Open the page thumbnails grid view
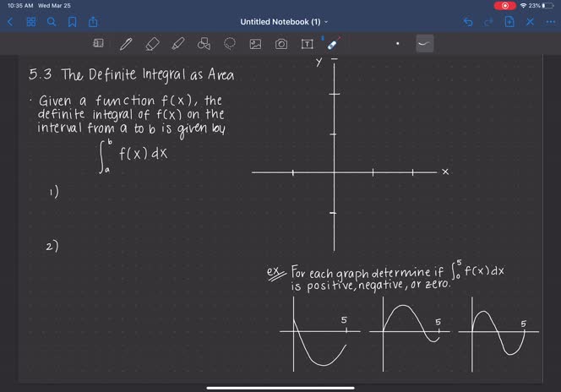Screen dimensions: 561x392 31,21
